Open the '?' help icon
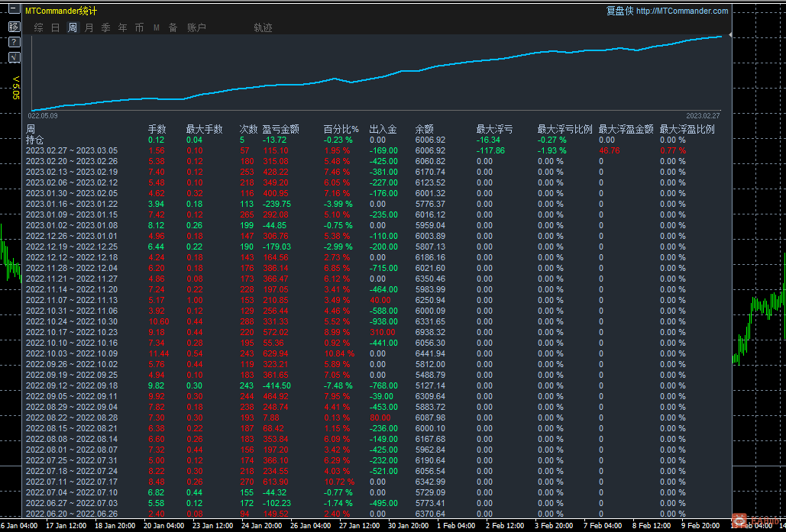 [14, 42]
